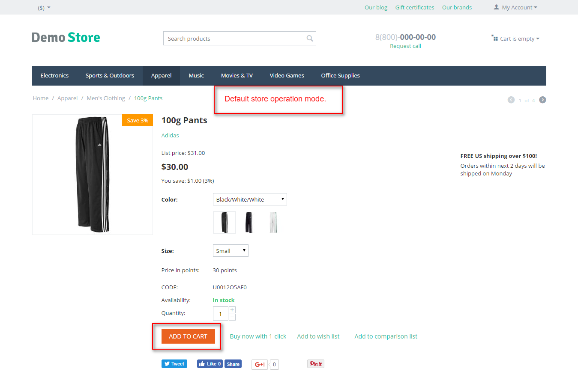Open the Movies & TV menu item
Viewport: 578px width, 392px height.
pyautogui.click(x=237, y=75)
